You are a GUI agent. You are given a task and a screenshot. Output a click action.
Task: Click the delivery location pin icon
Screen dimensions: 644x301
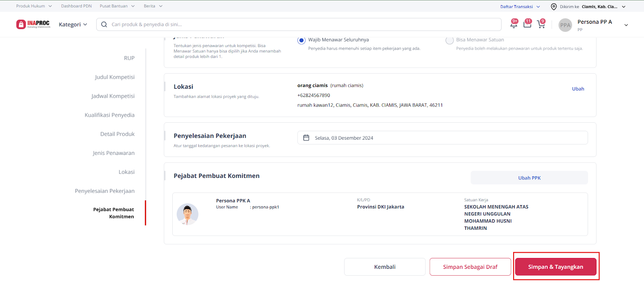pyautogui.click(x=554, y=7)
